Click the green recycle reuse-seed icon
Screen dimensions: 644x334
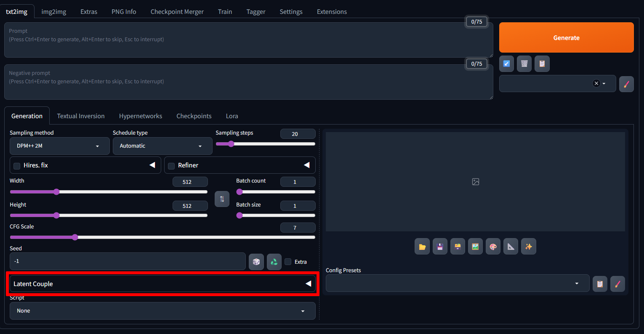(x=274, y=262)
